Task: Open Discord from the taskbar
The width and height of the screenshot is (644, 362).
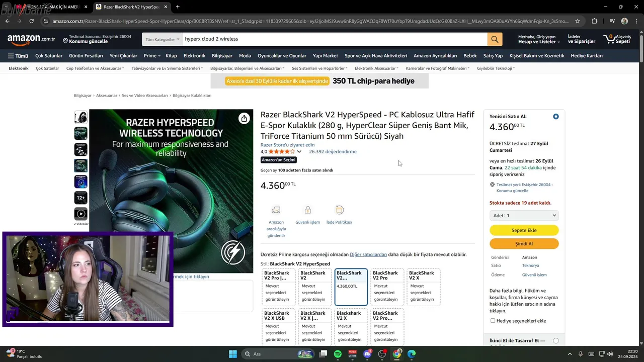Action: (367, 354)
